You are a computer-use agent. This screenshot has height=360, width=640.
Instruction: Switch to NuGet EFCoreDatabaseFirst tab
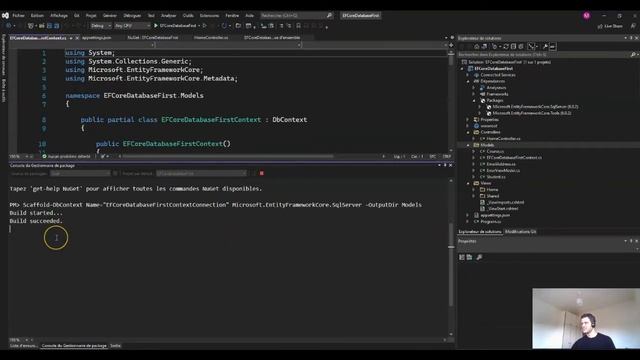(x=153, y=38)
